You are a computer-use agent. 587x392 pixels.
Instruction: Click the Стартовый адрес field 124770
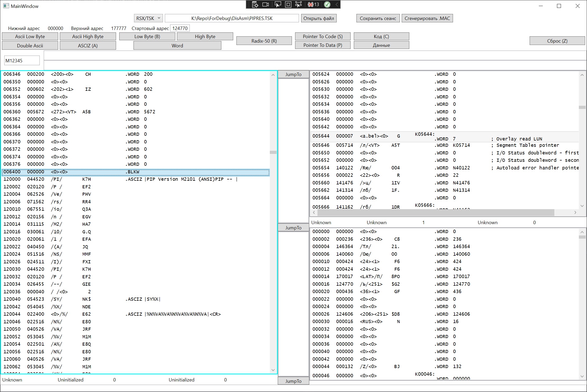180,28
